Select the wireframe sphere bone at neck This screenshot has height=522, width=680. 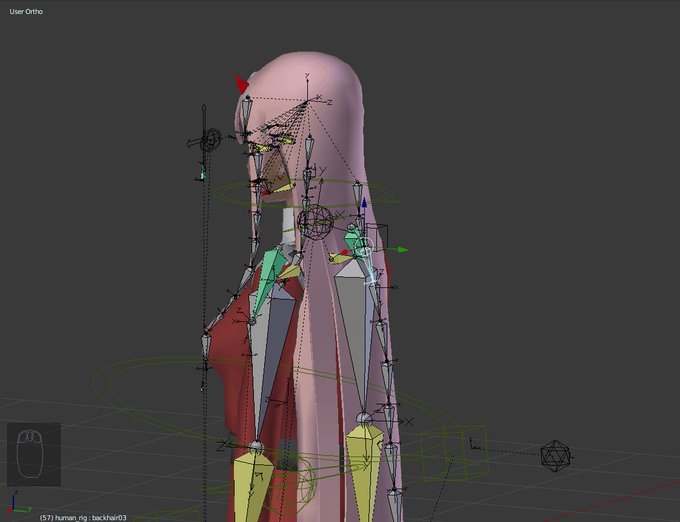(x=315, y=222)
